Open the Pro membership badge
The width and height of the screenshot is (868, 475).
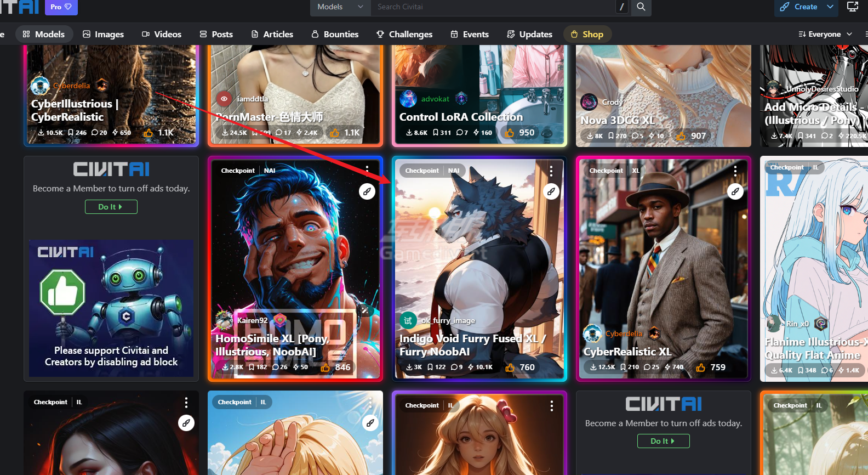coord(61,7)
